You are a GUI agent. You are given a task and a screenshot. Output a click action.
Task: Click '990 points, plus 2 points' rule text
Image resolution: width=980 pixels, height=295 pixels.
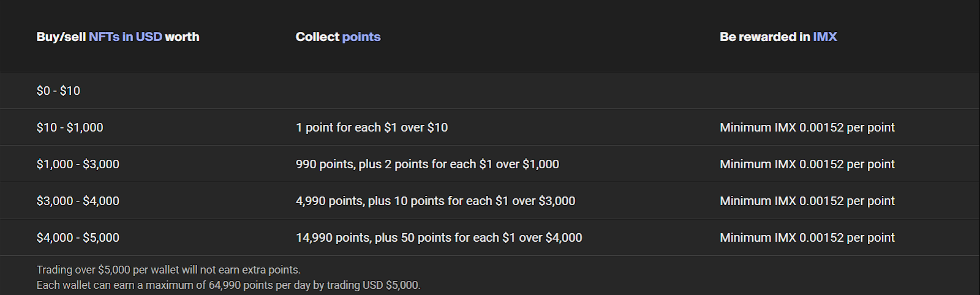(427, 164)
